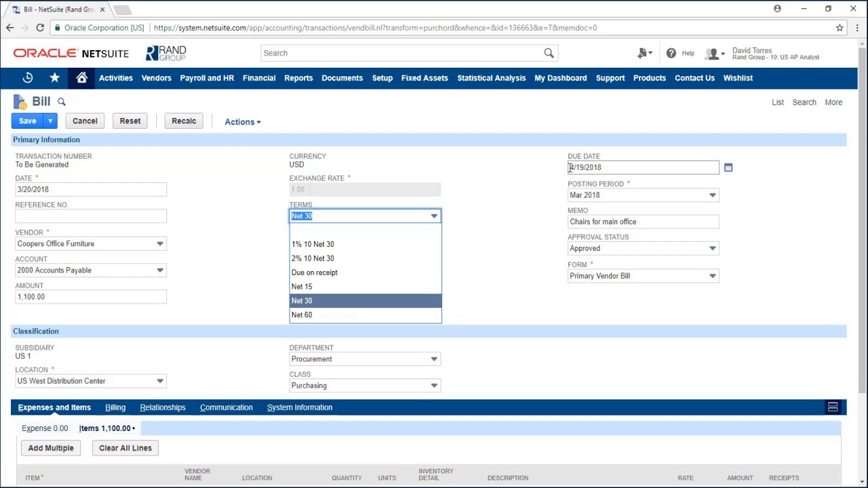The image size is (868, 488).
Task: Open the Financial menu
Action: point(259,78)
